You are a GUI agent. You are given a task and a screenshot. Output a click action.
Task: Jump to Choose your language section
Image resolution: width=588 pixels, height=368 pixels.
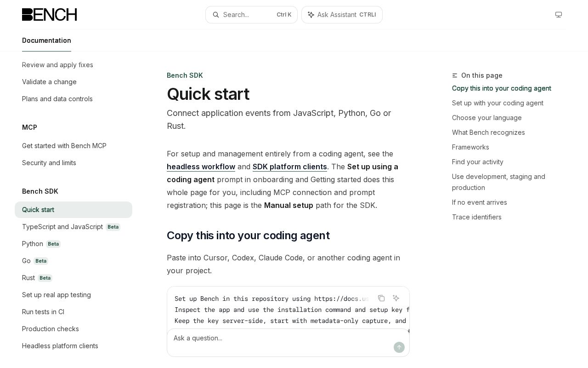pyautogui.click(x=487, y=118)
